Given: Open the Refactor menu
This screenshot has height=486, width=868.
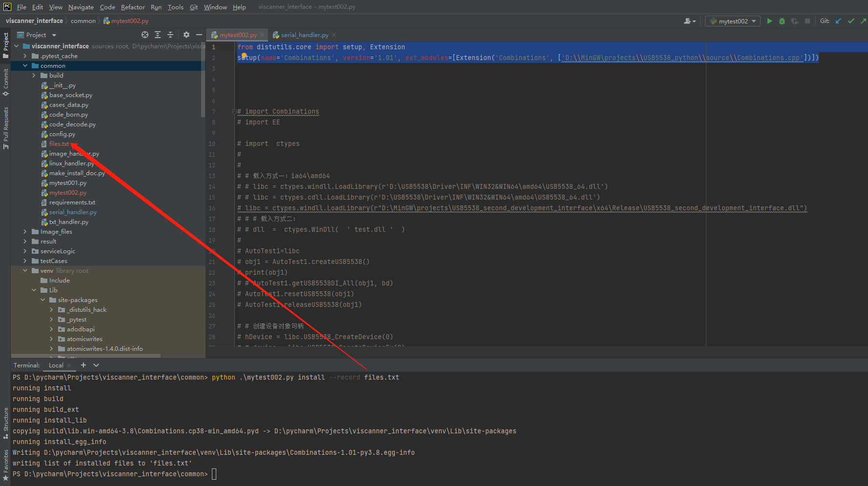Looking at the screenshot, I should click(133, 7).
